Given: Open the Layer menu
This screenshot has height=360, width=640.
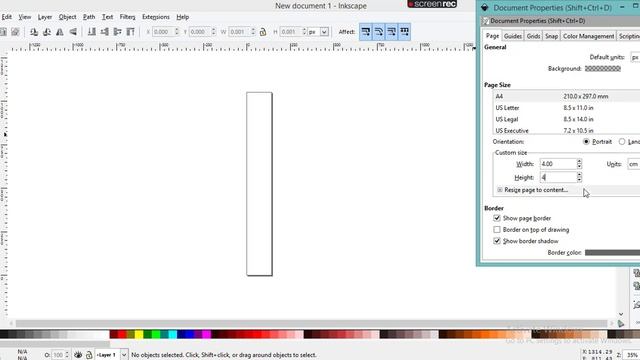Looking at the screenshot, I should coord(44,17).
